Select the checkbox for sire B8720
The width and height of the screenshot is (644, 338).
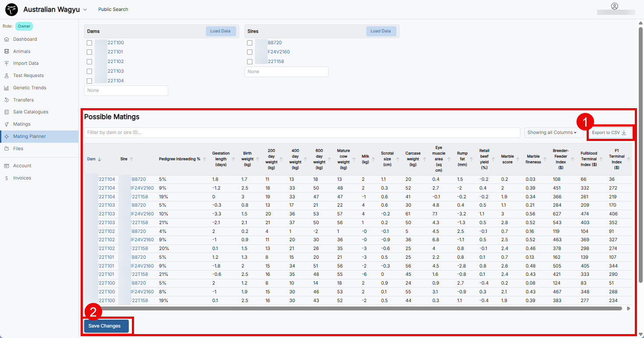(250, 42)
